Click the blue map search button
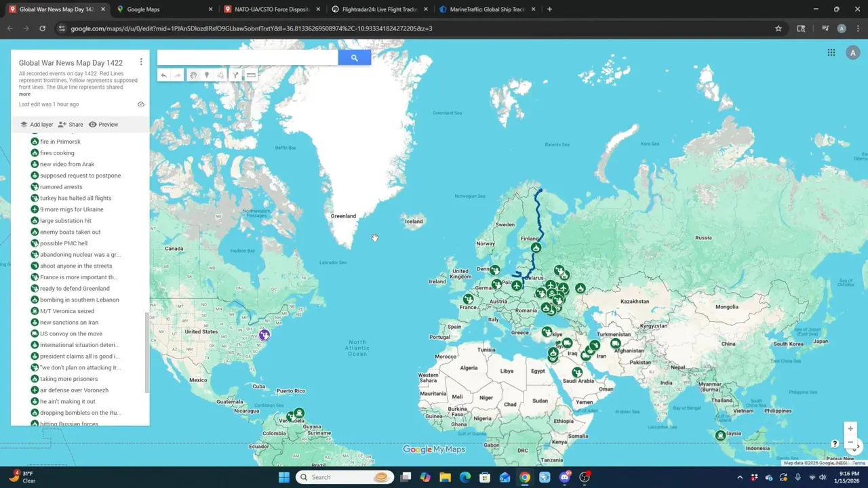 354,58
